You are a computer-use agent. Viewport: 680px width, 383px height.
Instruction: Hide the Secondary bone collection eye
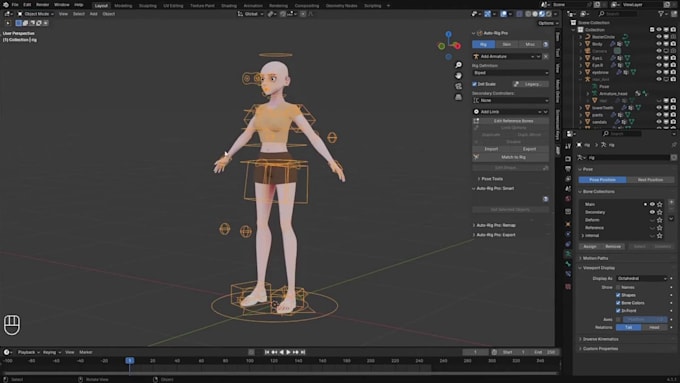tap(652, 212)
